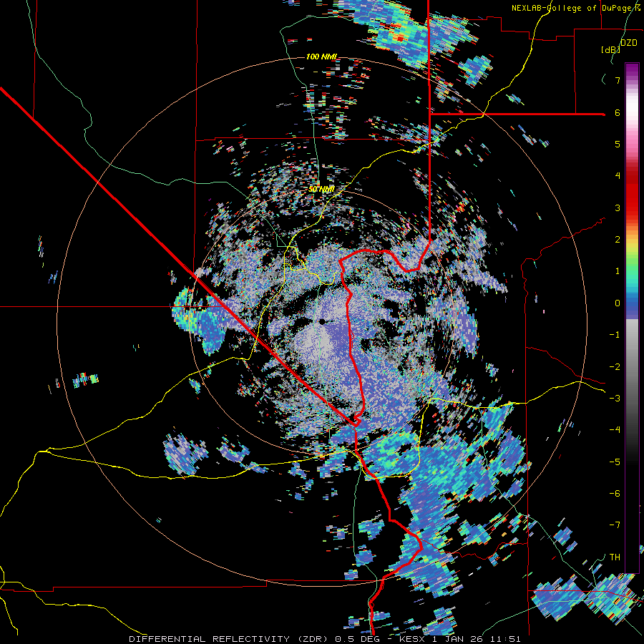Click the 6 value on the scale

618,112
